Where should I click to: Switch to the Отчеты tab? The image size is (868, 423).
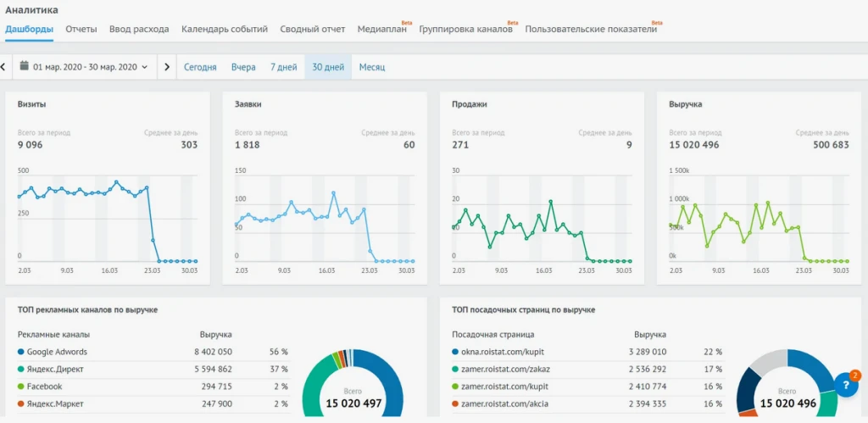pyautogui.click(x=81, y=29)
